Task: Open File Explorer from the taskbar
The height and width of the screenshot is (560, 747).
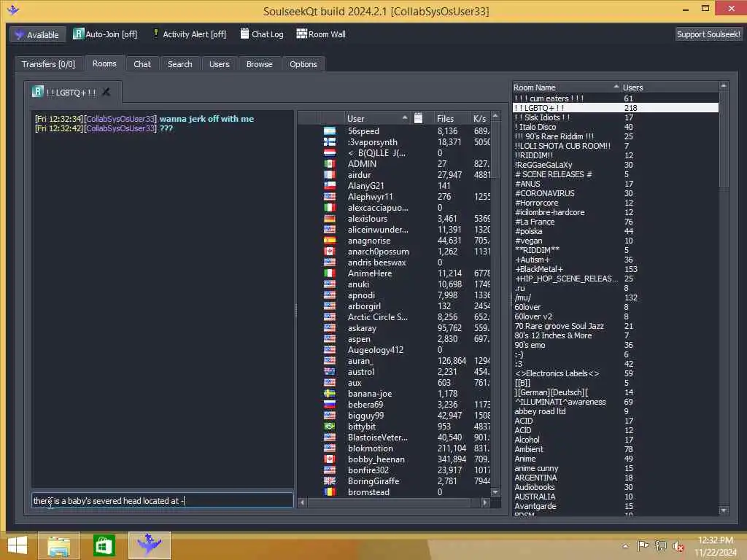Action: [x=58, y=545]
